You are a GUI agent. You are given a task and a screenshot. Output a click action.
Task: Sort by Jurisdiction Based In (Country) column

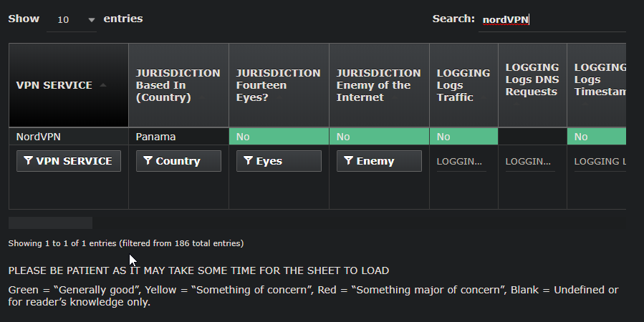click(178, 85)
